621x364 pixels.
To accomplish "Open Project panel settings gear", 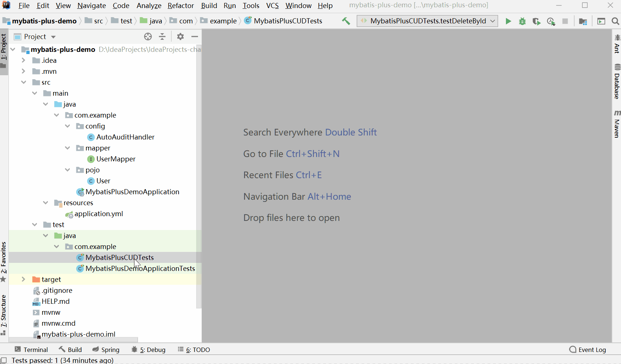I will pyautogui.click(x=180, y=37).
